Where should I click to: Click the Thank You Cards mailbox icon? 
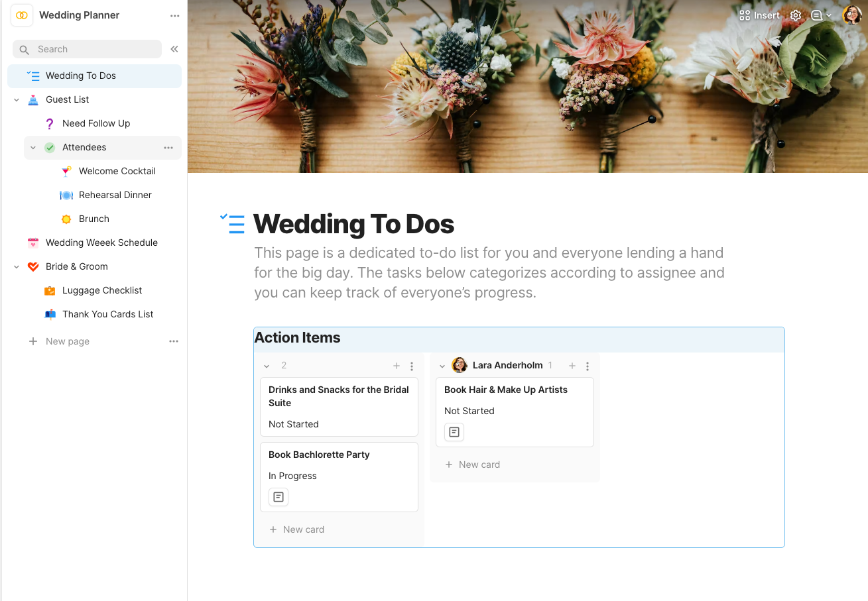tap(50, 314)
